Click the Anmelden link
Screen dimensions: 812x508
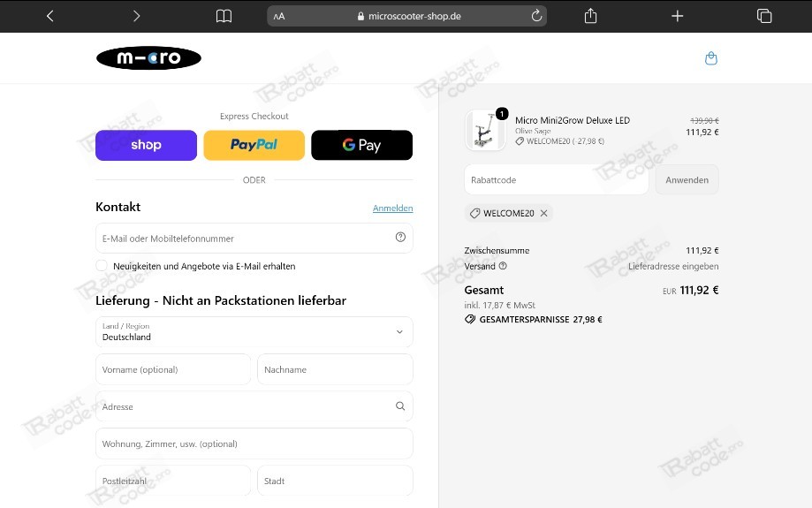coord(392,209)
